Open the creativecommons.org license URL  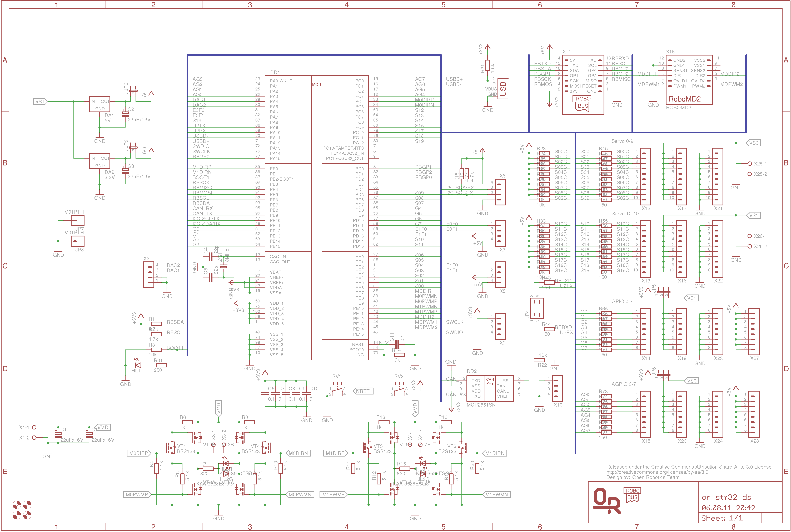click(657, 472)
